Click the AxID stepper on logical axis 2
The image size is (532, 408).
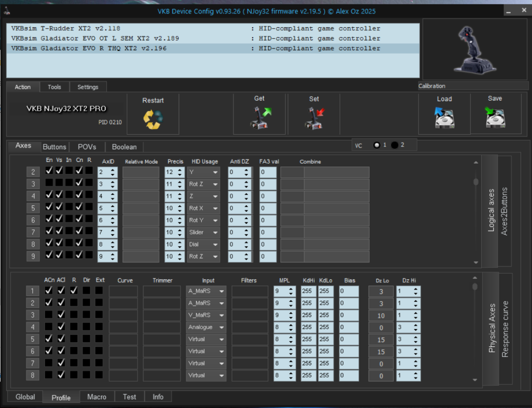[112, 172]
